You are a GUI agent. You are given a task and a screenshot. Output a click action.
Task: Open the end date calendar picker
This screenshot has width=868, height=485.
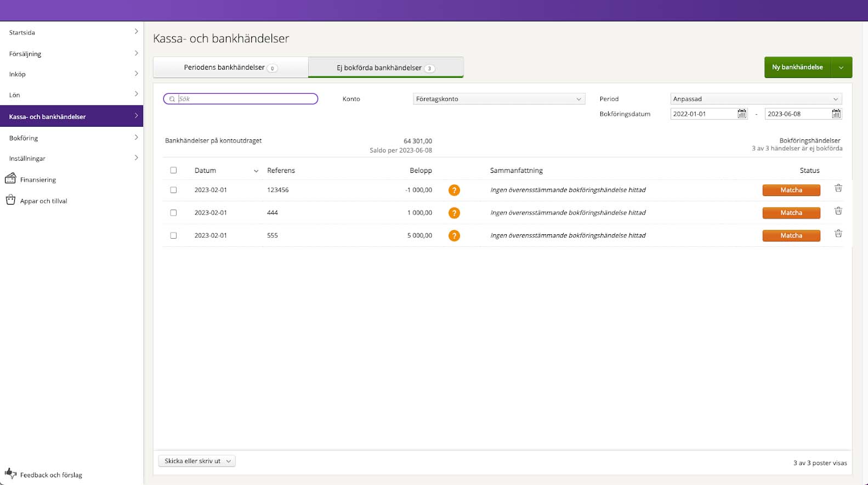(x=836, y=114)
